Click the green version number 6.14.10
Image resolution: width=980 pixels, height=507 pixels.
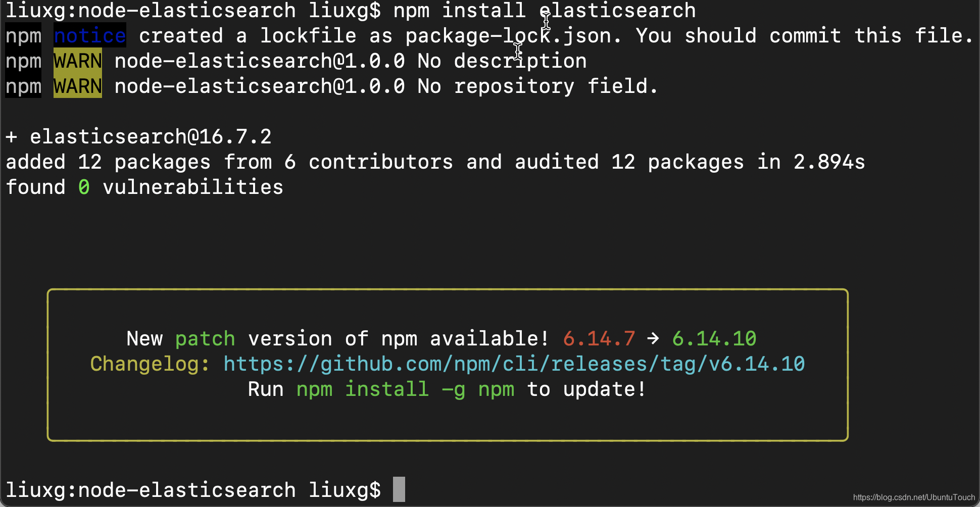click(714, 338)
